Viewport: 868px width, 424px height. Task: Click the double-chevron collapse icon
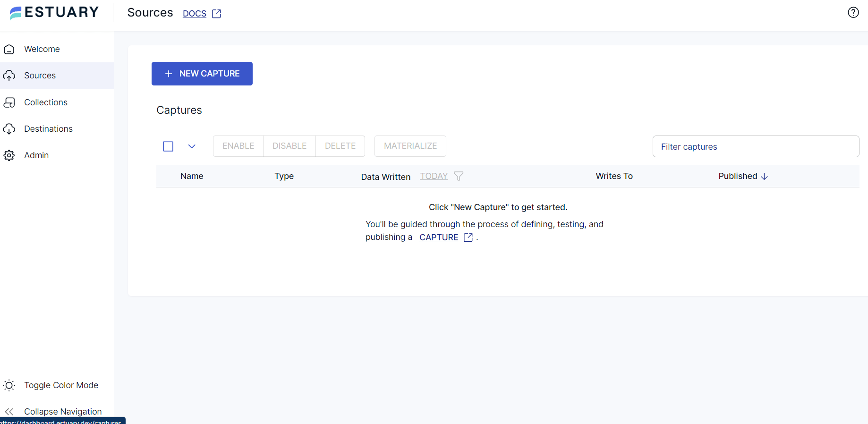click(x=9, y=412)
